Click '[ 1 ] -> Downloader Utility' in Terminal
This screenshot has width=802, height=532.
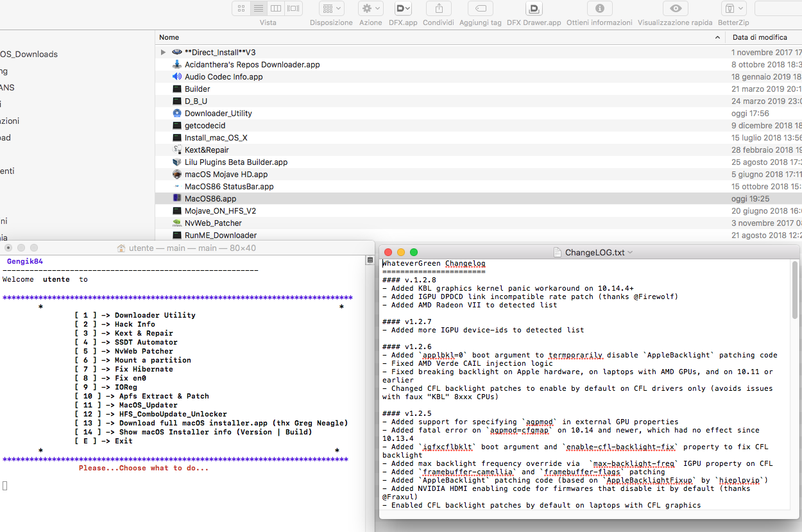click(x=135, y=315)
